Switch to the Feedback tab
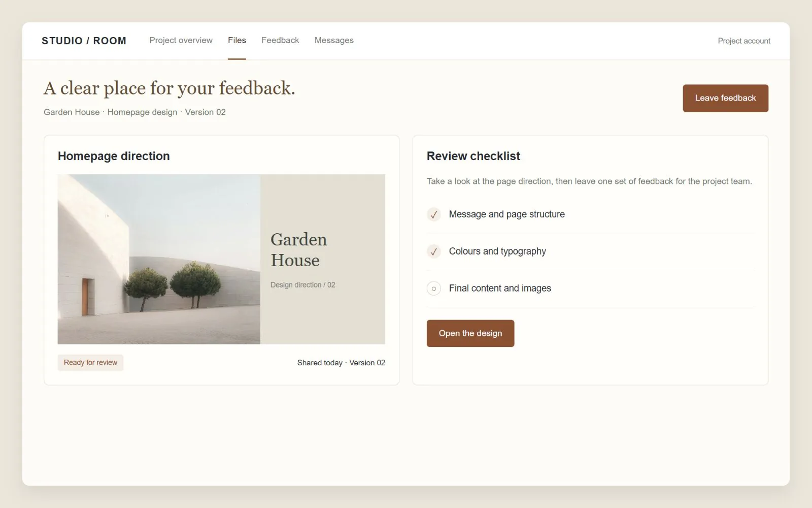812x508 pixels. 280,41
